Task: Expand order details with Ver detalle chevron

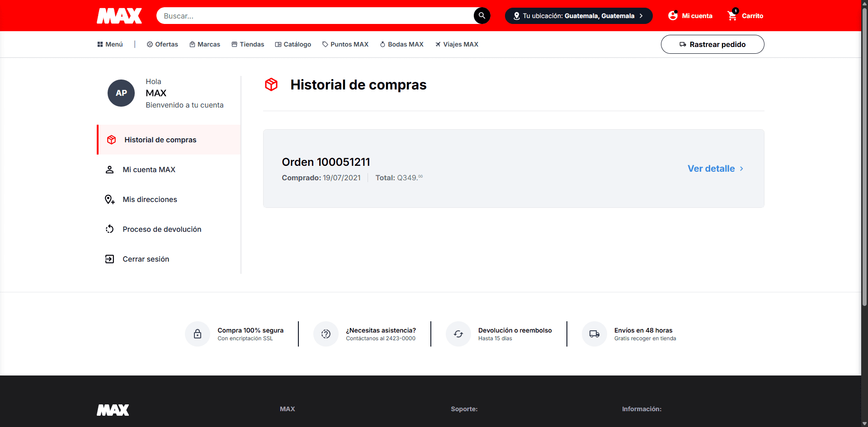Action: tap(741, 169)
